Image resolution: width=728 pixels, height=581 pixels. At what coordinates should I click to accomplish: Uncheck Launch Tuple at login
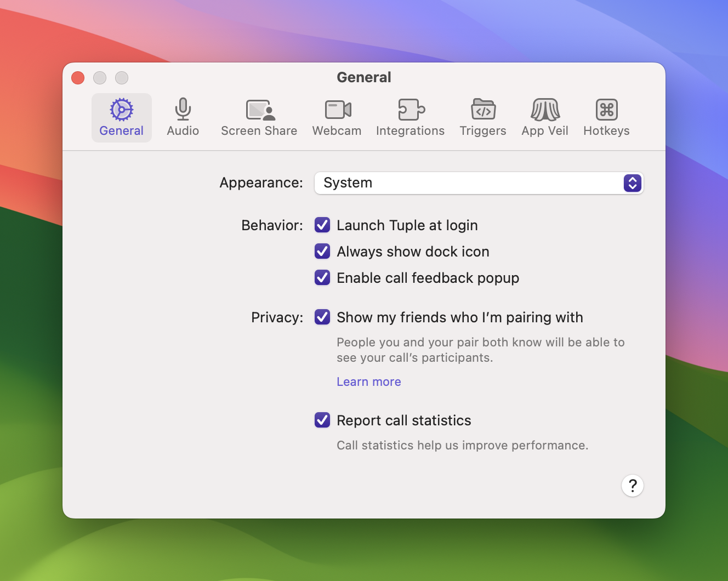tap(322, 225)
